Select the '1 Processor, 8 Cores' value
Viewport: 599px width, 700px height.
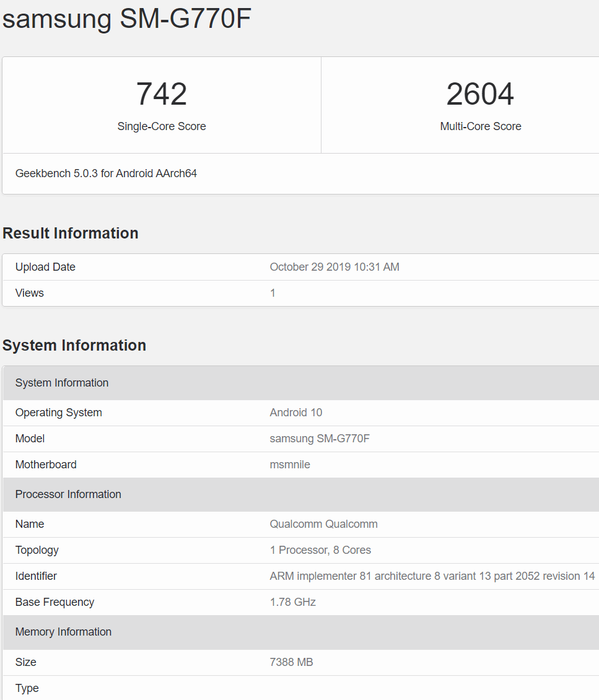pos(320,550)
